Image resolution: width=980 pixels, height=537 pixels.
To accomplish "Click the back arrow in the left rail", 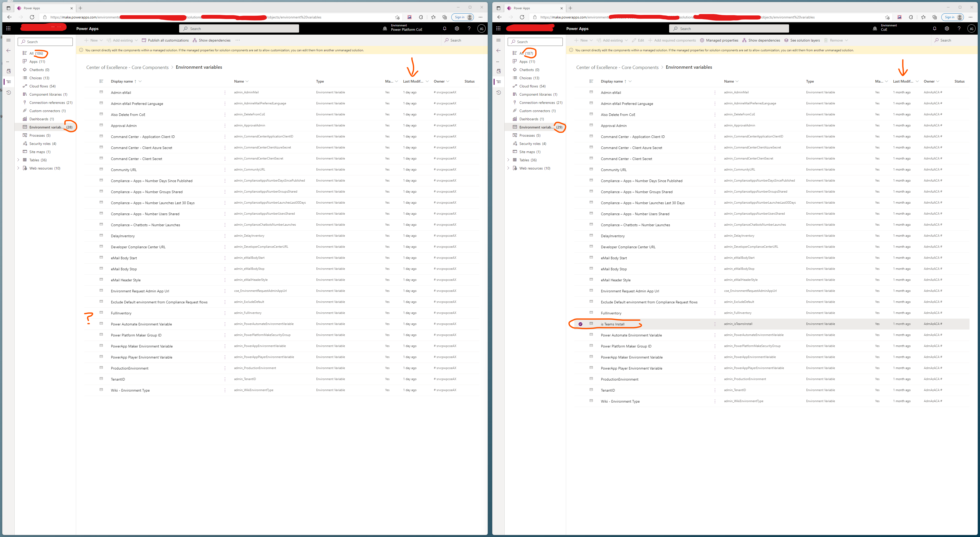I will click(x=8, y=50).
